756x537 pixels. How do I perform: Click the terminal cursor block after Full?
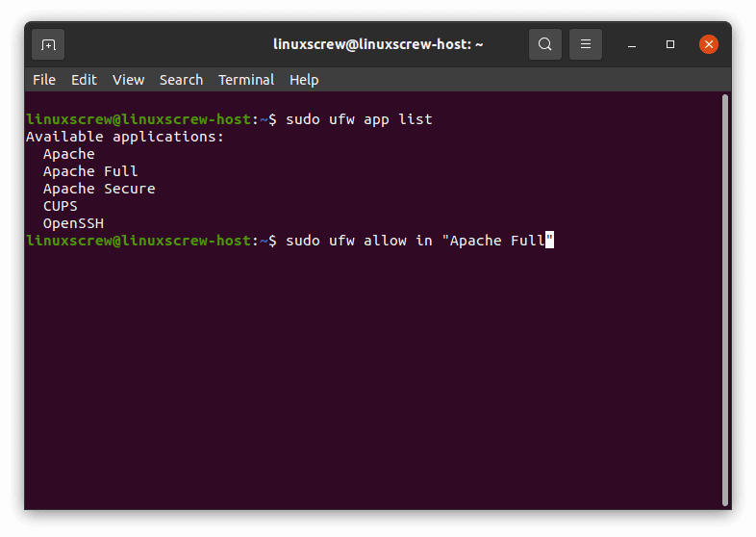(x=549, y=240)
